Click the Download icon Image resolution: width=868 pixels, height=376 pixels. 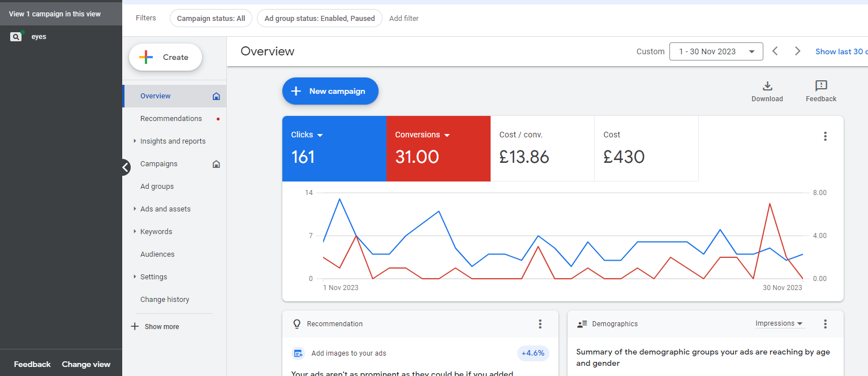[767, 86]
